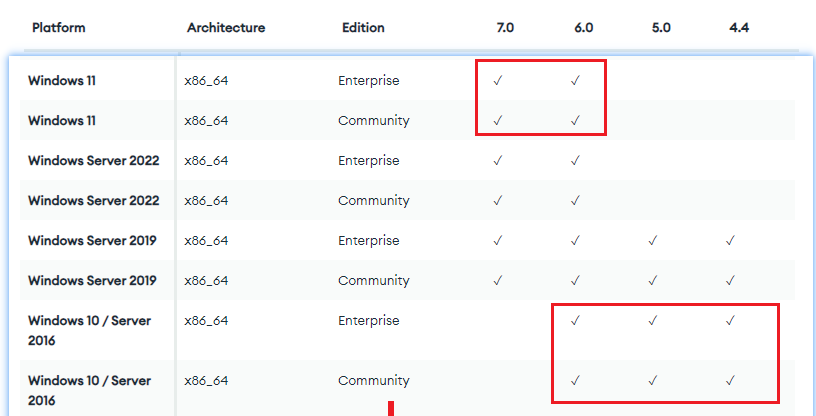Viewport: 816px width, 416px height.
Task: Click the 7.0 version column header
Action: (505, 28)
